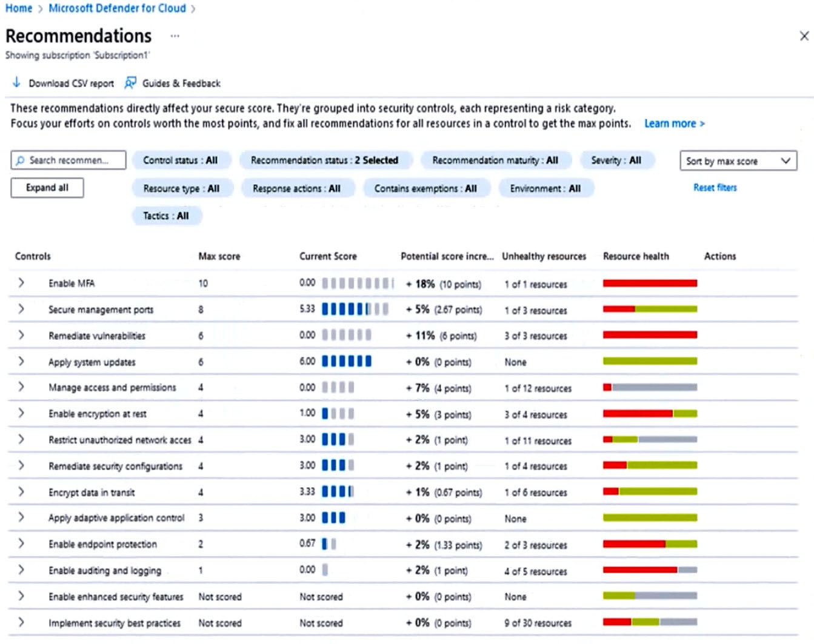This screenshot has width=814, height=644.
Task: Open the ellipsis menu next to Recommendations
Action: click(x=175, y=36)
